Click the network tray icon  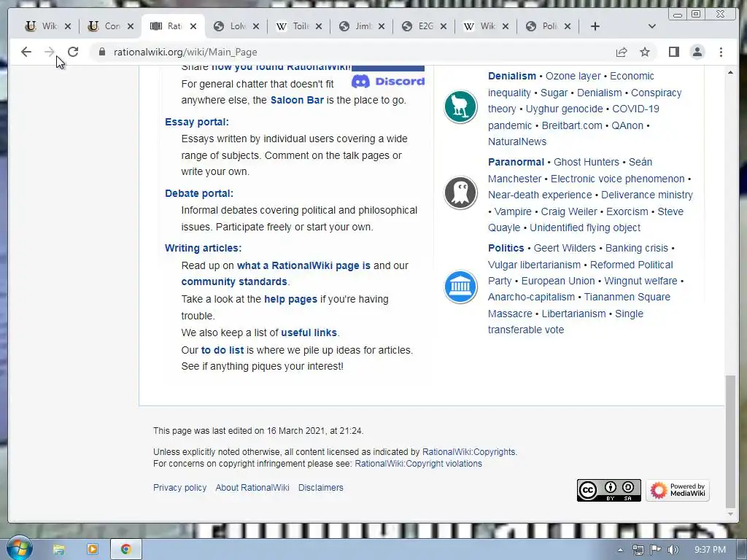638,550
